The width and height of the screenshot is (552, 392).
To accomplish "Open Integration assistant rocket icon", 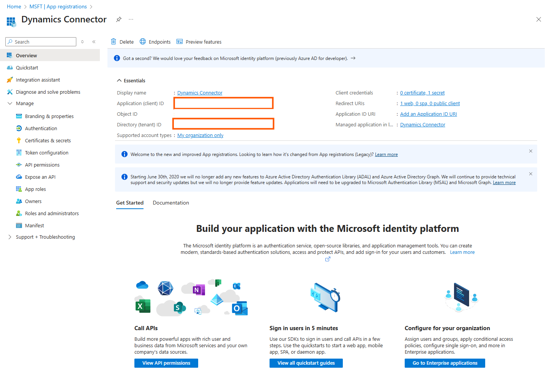I will [x=10, y=80].
